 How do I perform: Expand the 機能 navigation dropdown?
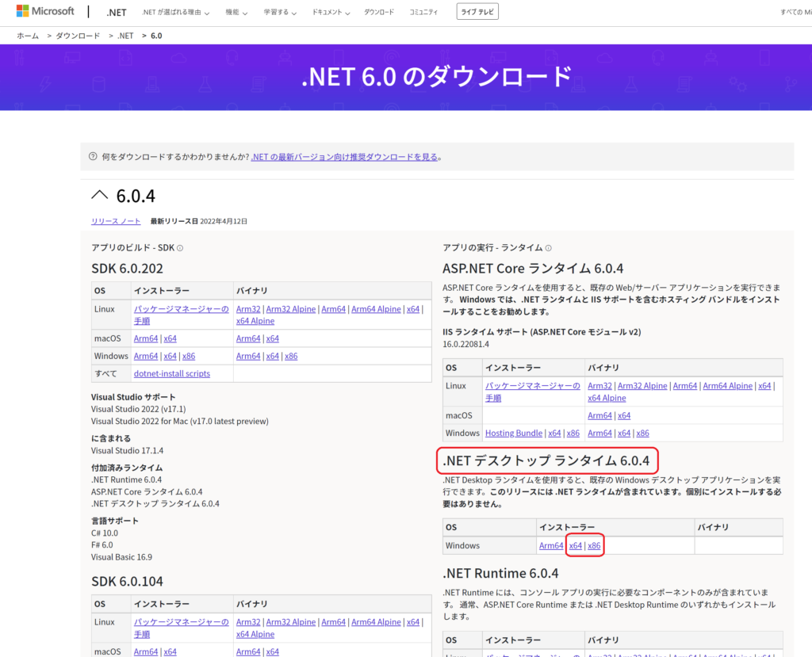click(x=236, y=12)
